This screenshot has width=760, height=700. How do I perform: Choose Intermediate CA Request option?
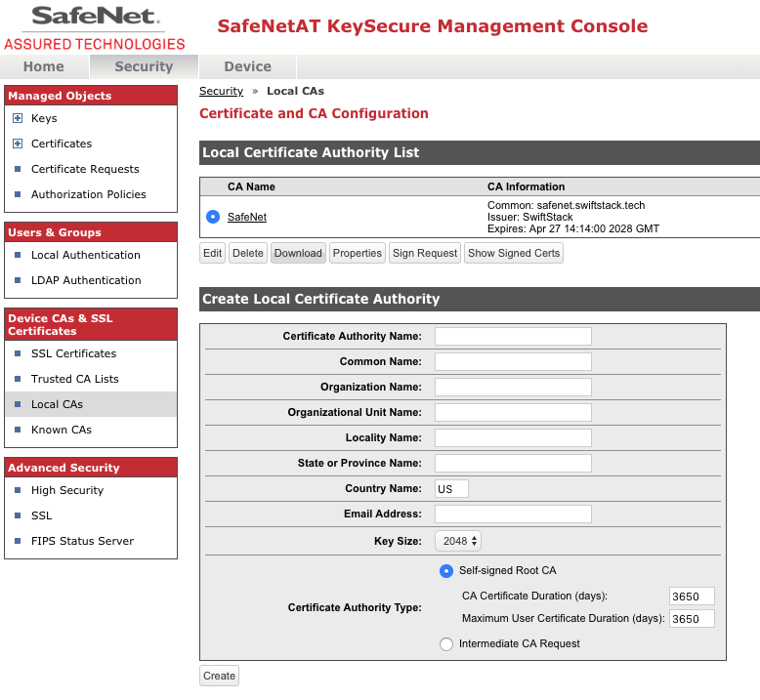pyautogui.click(x=445, y=643)
